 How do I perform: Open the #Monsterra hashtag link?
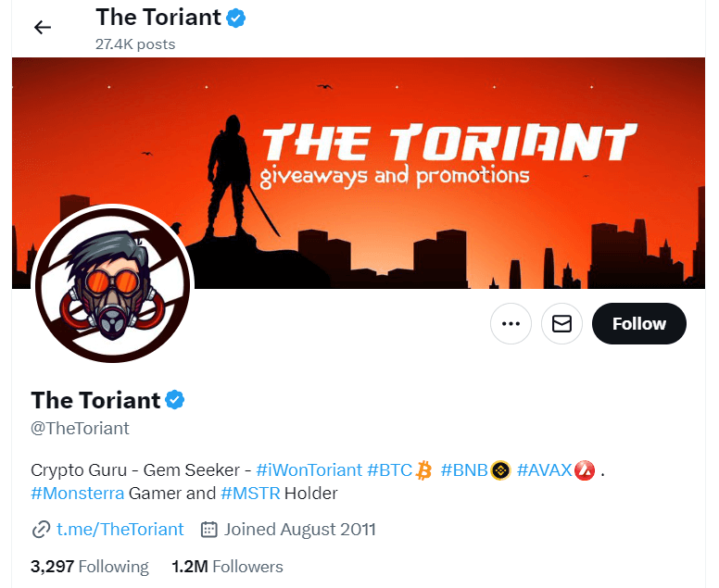78,494
